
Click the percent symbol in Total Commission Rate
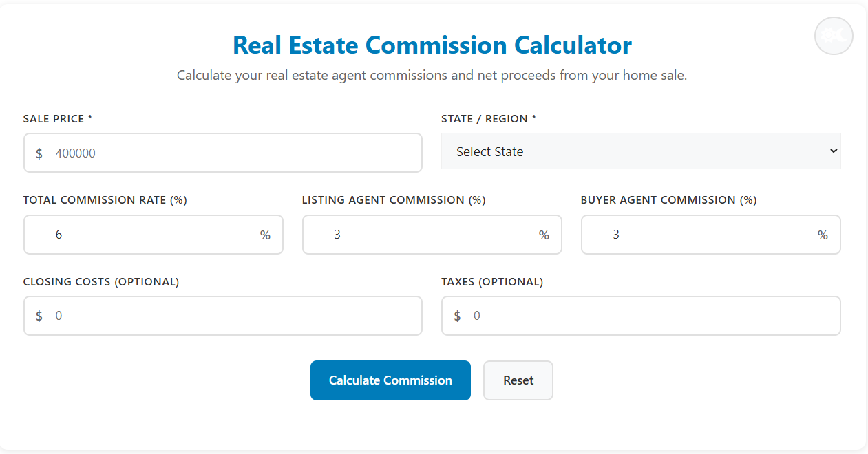tap(265, 235)
